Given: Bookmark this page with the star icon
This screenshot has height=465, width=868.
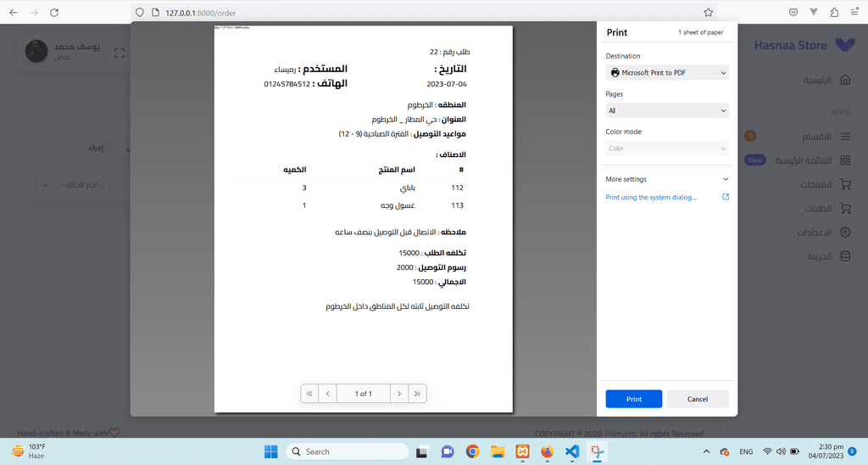Looking at the screenshot, I should pos(708,12).
